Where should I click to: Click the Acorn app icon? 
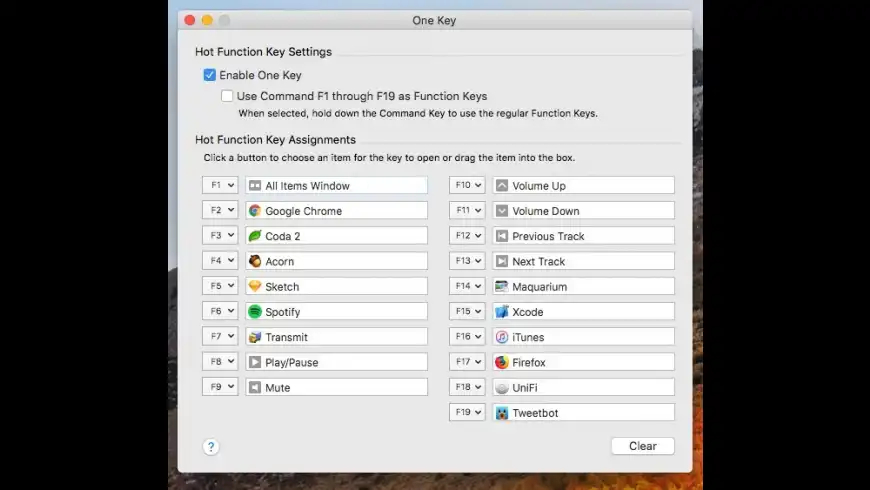coord(255,261)
